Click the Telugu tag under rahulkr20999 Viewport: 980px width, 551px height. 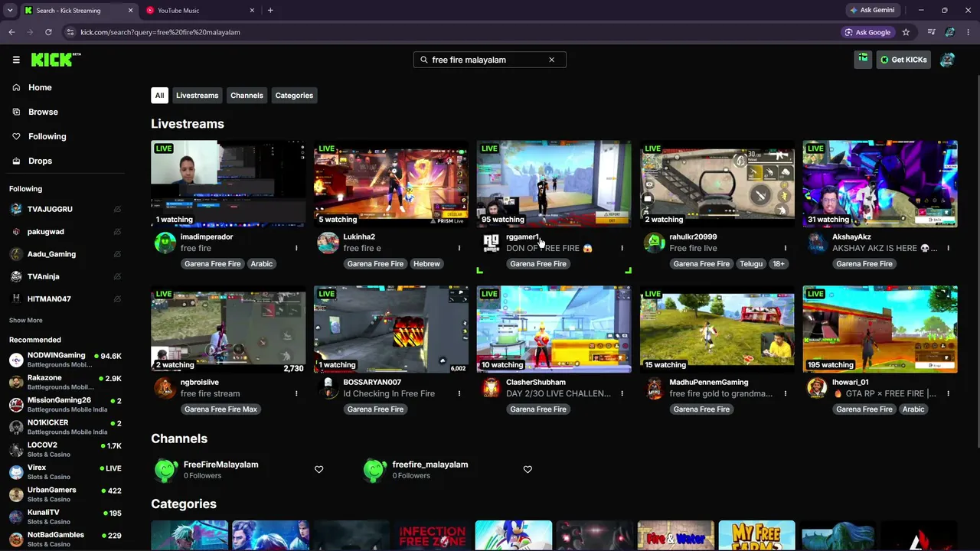pos(751,264)
